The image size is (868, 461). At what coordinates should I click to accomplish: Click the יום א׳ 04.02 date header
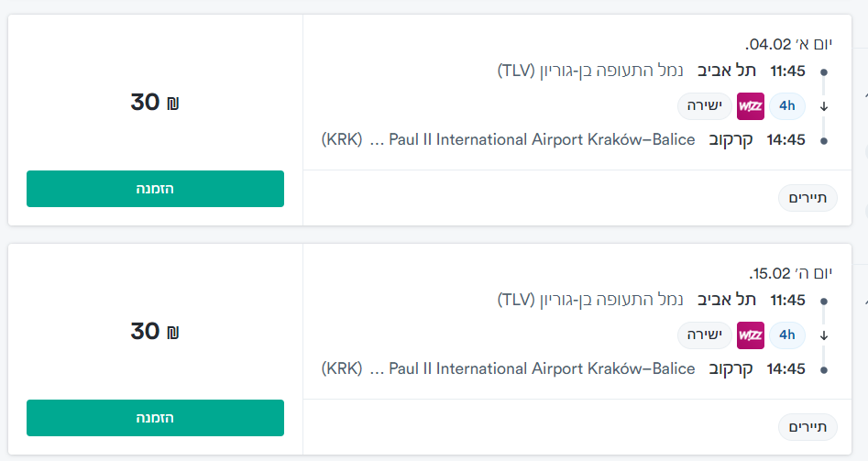[x=790, y=44]
